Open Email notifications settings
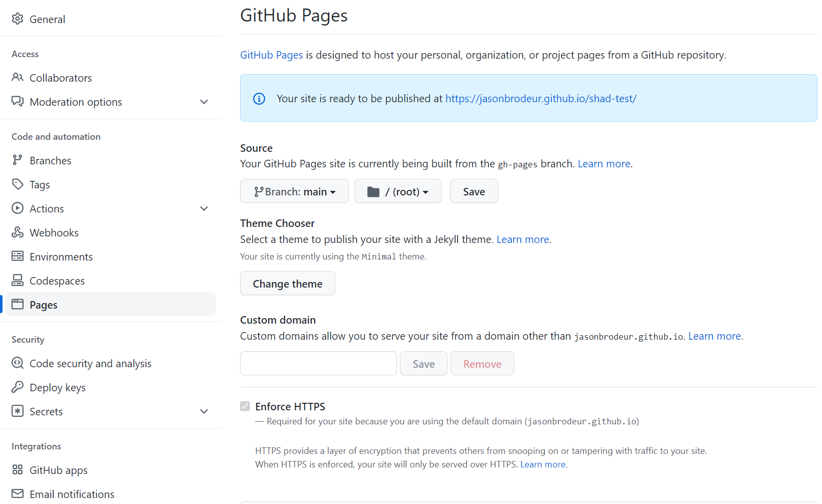The width and height of the screenshot is (822, 504). tap(111, 494)
